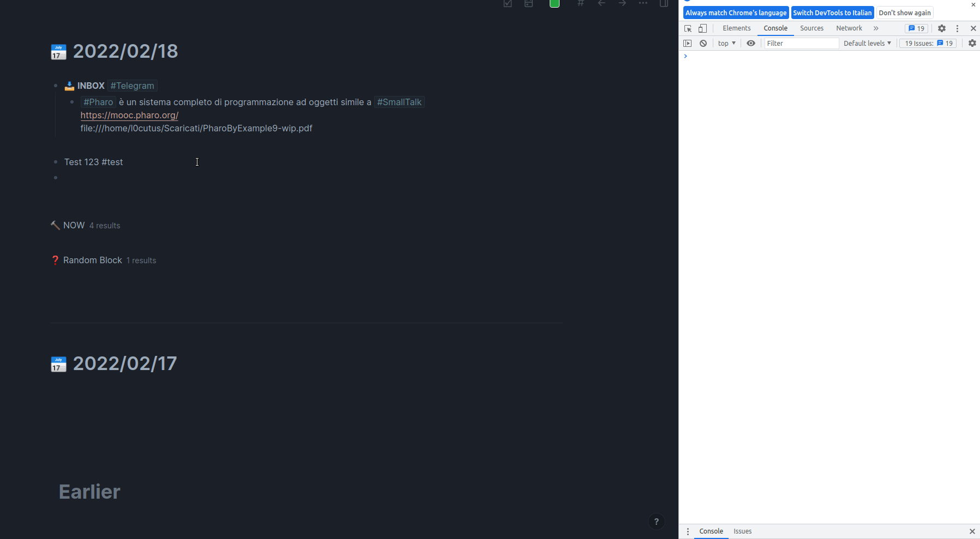Open the three-dots more options icon in Logseq
The height and width of the screenshot is (539, 980).
(x=643, y=4)
